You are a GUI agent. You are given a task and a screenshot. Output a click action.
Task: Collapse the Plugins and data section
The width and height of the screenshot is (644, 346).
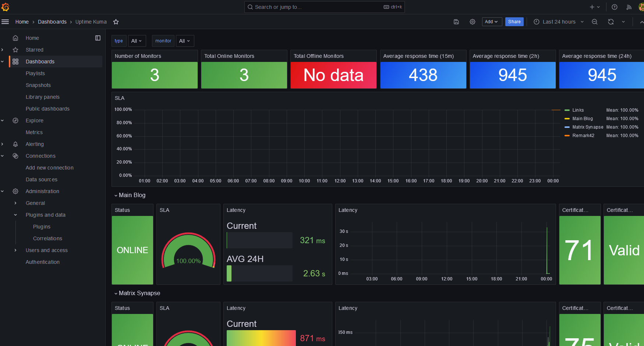[15, 215]
